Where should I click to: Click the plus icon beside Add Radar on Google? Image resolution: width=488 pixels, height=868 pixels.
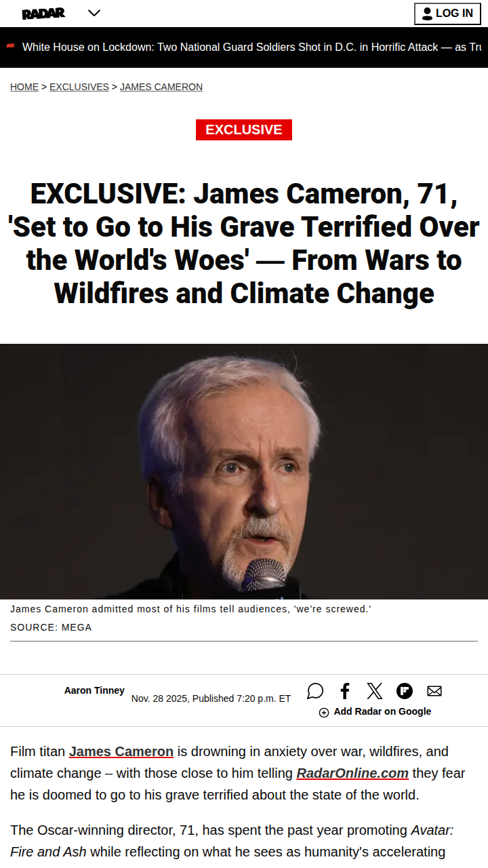click(324, 712)
